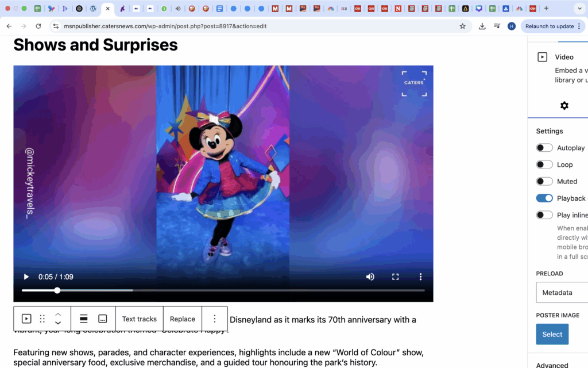
Task: Click the video block type icon in toolbar
Action: (x=26, y=319)
